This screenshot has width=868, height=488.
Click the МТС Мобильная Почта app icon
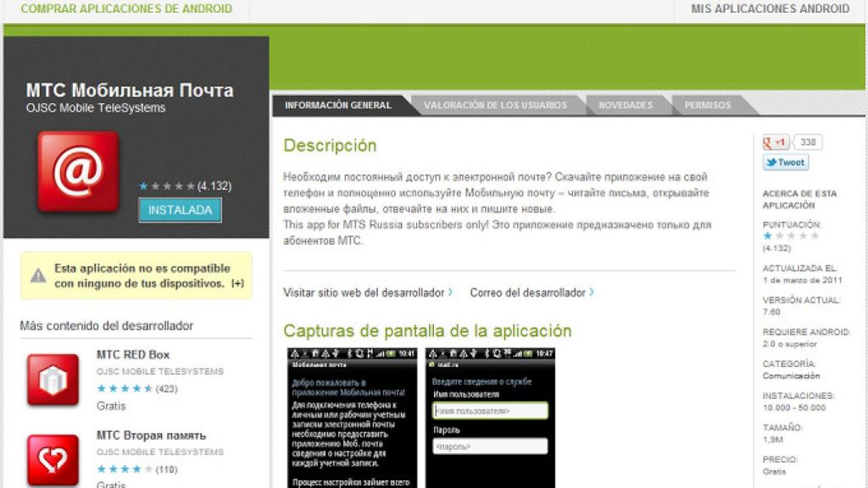[x=78, y=171]
